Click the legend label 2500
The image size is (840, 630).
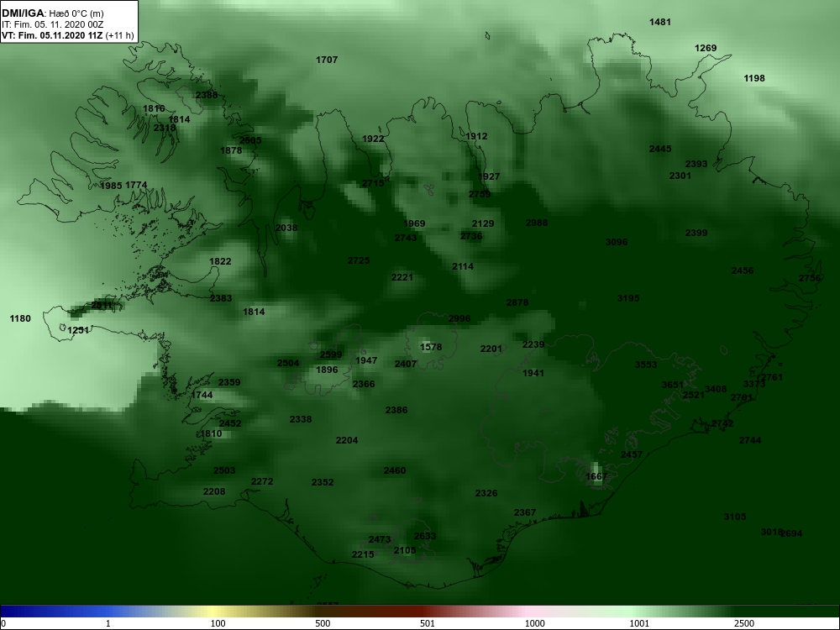click(x=743, y=623)
